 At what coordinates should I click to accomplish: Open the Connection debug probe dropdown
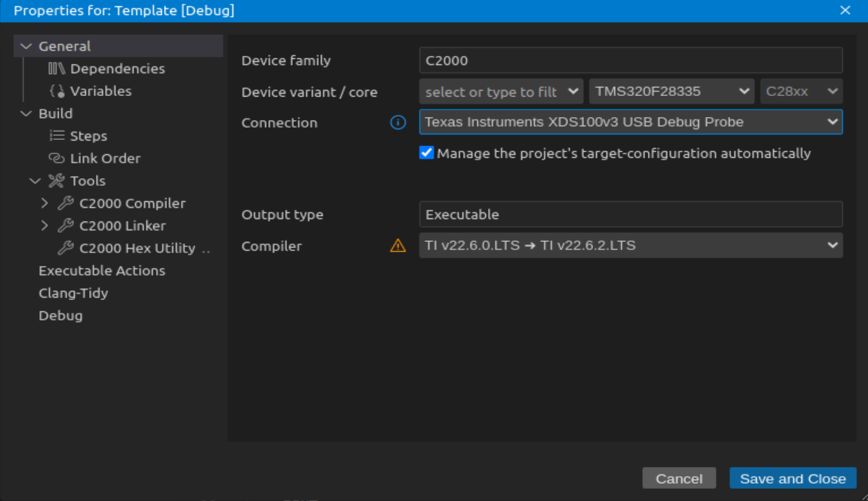point(631,122)
